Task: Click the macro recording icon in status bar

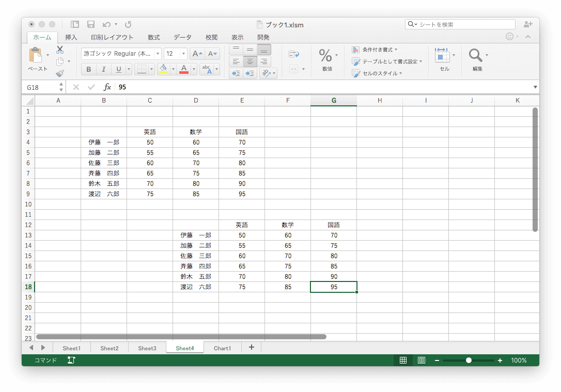Action: point(71,360)
